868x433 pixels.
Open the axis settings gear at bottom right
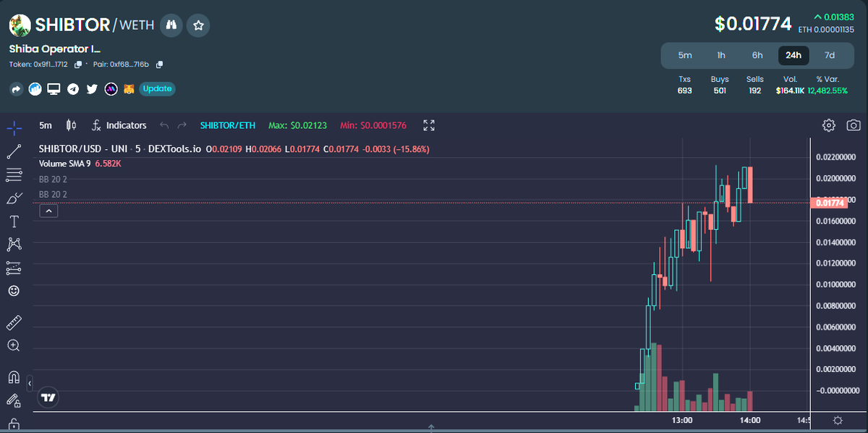tap(838, 420)
